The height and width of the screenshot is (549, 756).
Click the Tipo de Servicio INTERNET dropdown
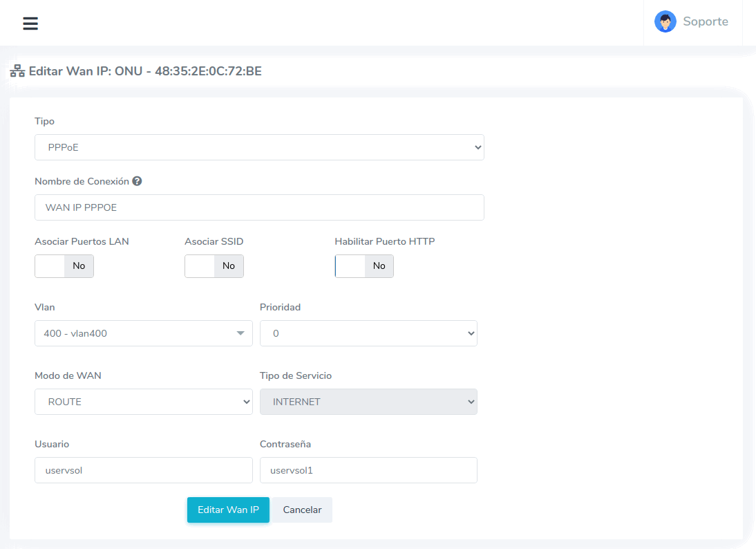click(368, 402)
